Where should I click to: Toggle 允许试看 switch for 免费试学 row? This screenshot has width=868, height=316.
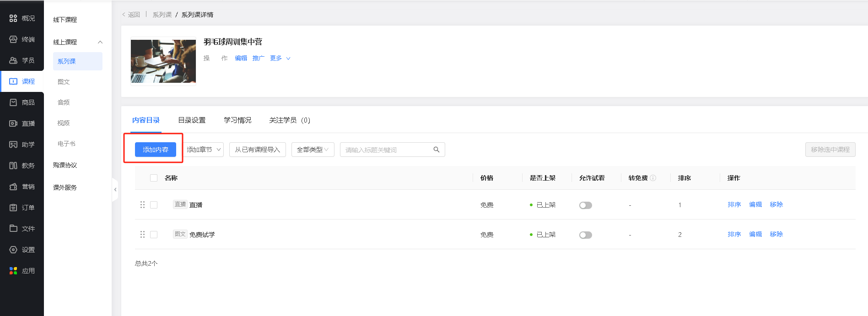click(585, 235)
